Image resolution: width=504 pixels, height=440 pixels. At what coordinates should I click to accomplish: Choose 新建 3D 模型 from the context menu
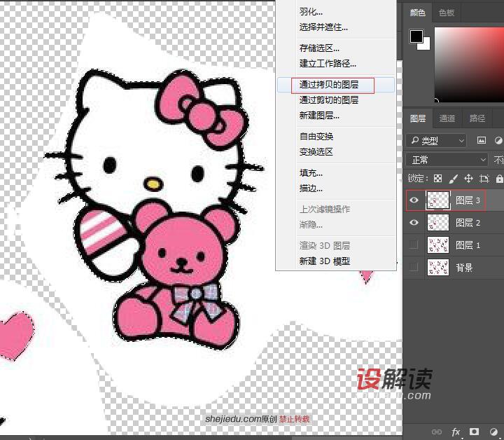tap(324, 261)
